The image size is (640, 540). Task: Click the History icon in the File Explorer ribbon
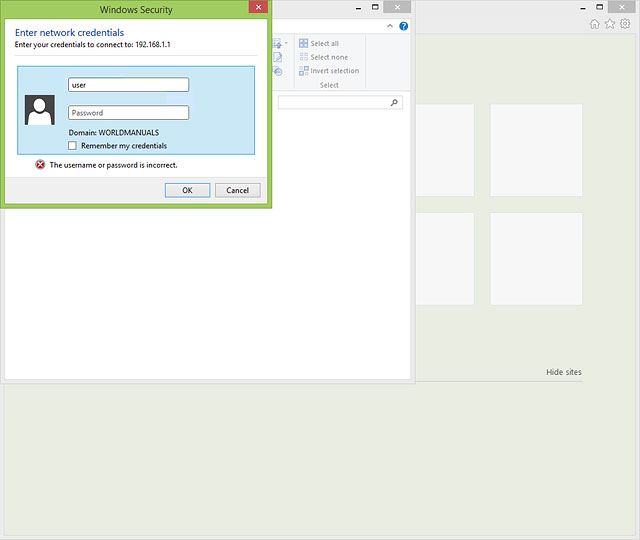278,71
